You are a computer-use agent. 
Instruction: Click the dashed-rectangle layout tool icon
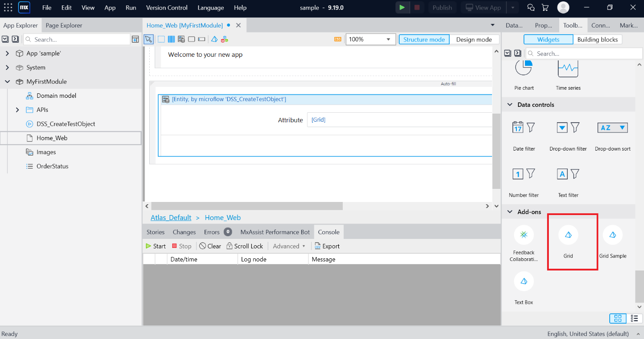(161, 39)
